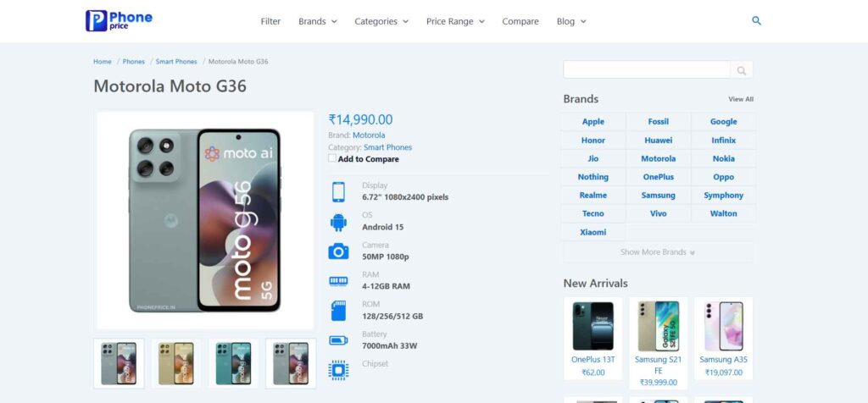
Task: Open the Filter menu item
Action: pyautogui.click(x=270, y=21)
